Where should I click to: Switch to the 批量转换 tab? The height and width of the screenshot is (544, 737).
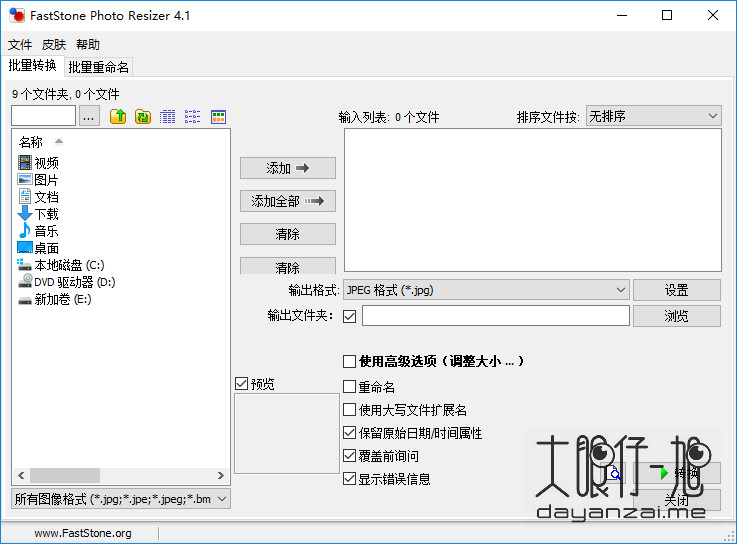pyautogui.click(x=32, y=65)
